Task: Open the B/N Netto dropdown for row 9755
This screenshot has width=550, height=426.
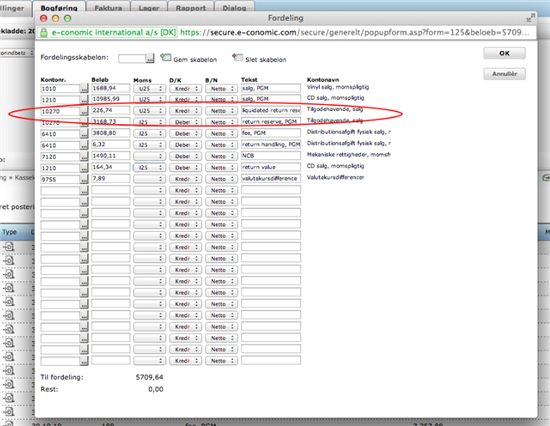Action: point(221,179)
